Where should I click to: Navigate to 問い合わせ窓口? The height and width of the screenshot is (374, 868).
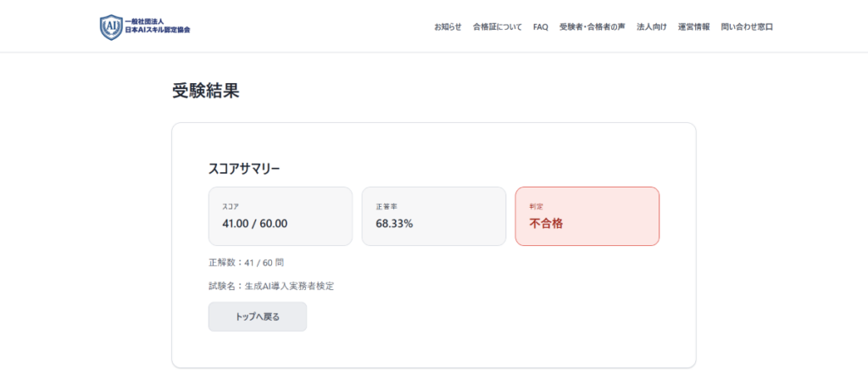coord(747,27)
